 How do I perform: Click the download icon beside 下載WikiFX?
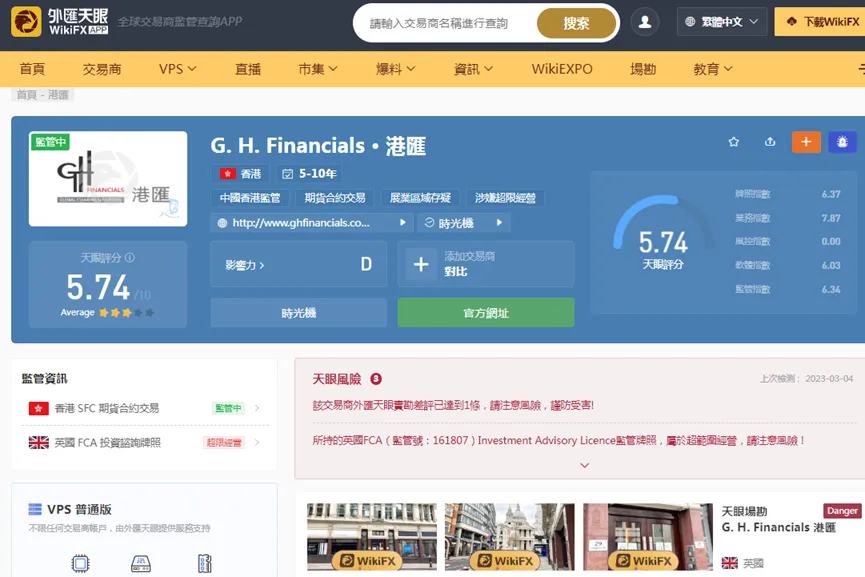(x=792, y=22)
